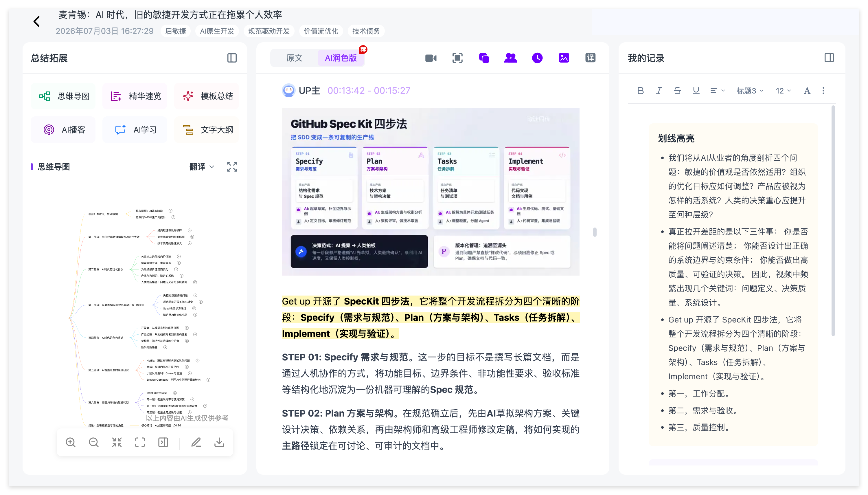Select the AI原生开发 tag

217,31
